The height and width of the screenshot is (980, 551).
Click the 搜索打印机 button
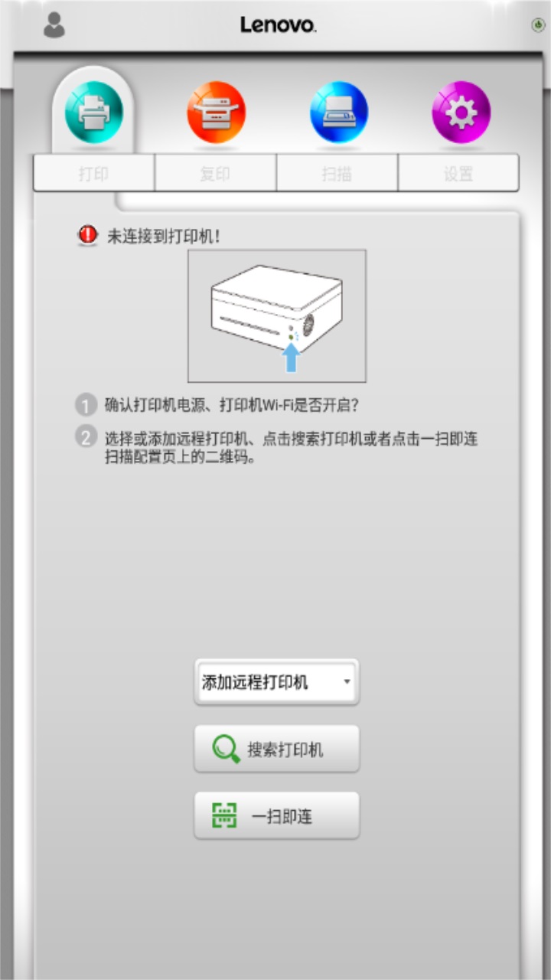[276, 749]
